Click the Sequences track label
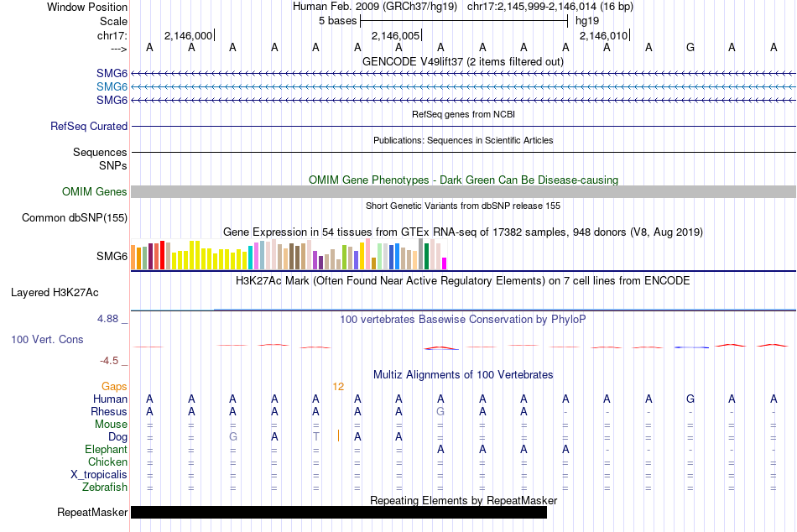 coord(100,152)
